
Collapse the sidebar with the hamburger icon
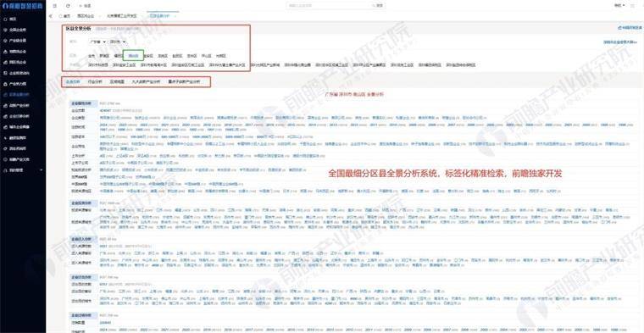click(x=55, y=6)
